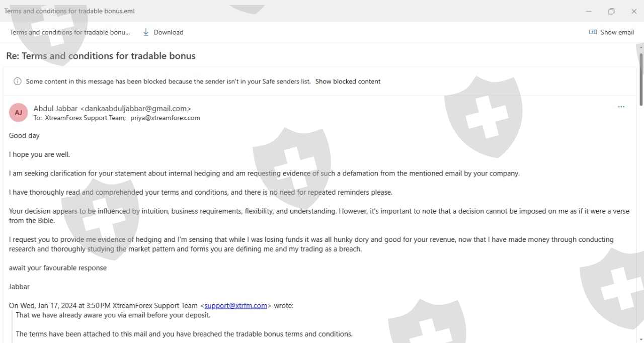Click the scrollbar up arrow

point(640,47)
